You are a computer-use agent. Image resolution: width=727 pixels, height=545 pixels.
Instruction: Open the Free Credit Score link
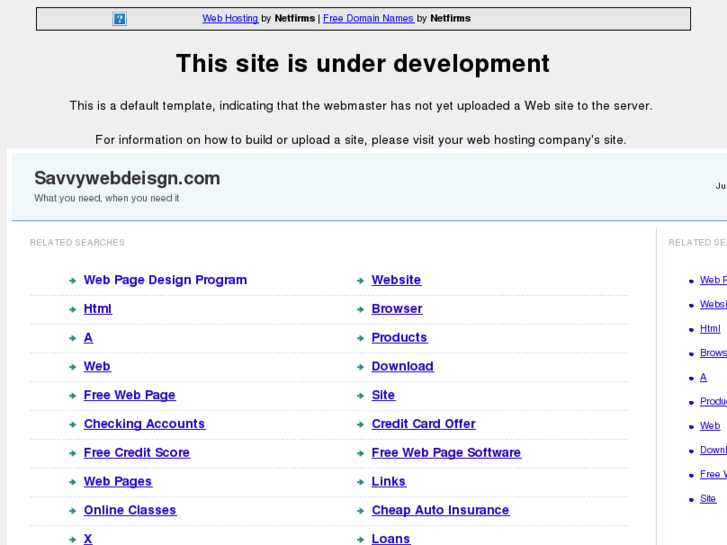tap(137, 452)
